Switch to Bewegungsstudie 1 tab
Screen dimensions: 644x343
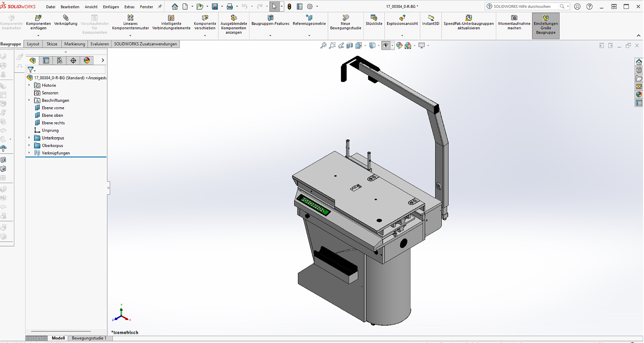[x=89, y=338]
